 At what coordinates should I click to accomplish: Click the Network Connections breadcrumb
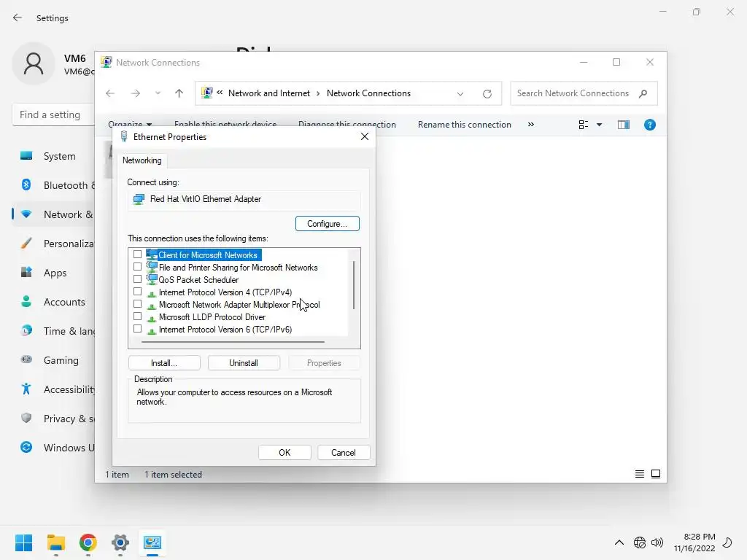(368, 93)
